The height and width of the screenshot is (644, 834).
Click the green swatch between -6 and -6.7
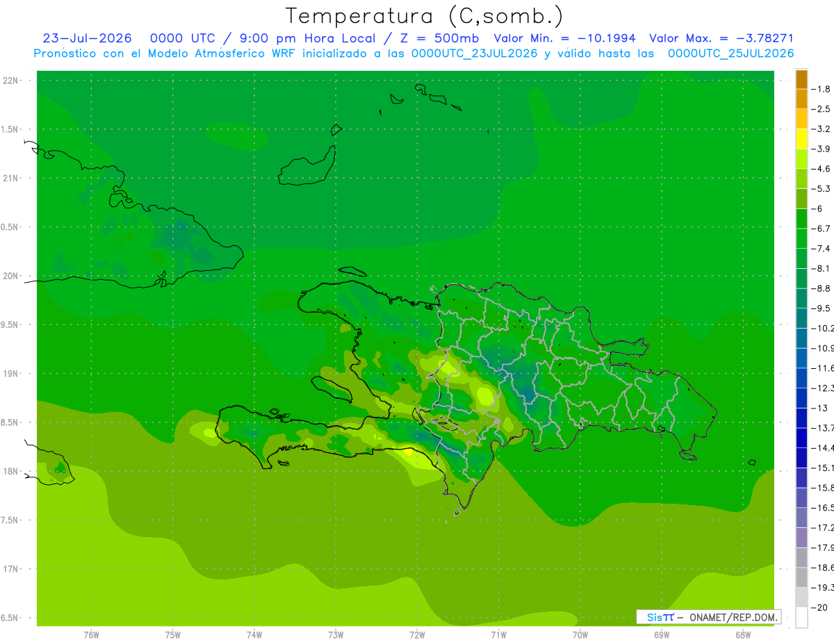coord(801,218)
